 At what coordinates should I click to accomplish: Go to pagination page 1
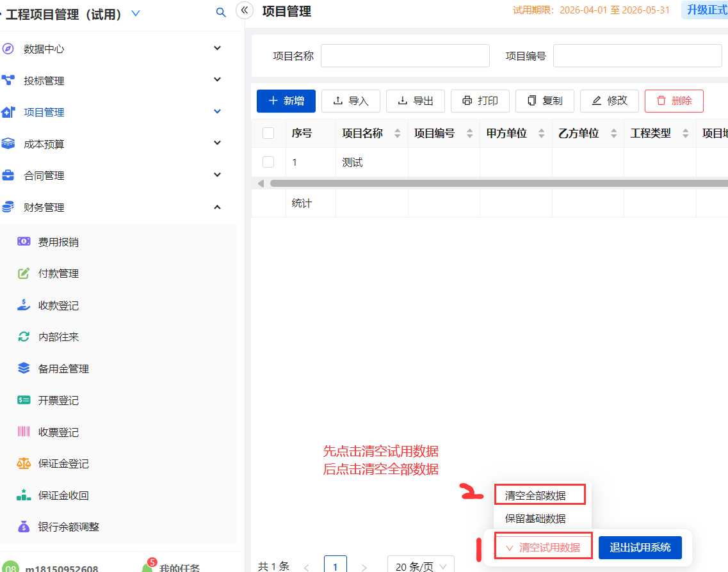pos(336,565)
